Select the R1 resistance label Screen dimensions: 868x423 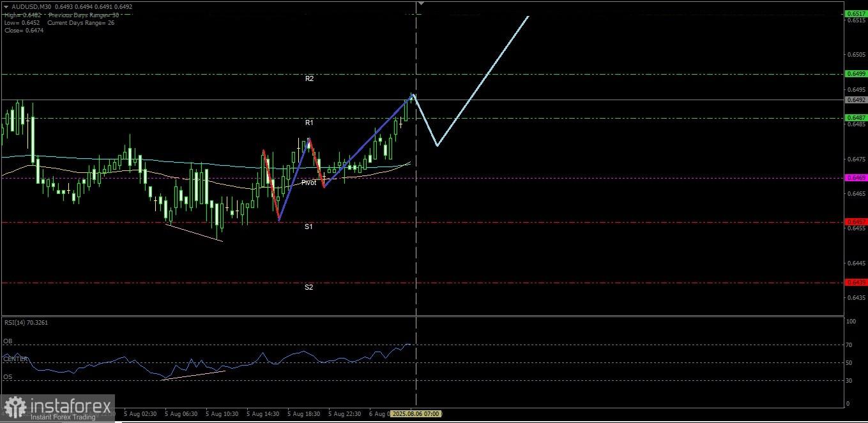pyautogui.click(x=309, y=122)
